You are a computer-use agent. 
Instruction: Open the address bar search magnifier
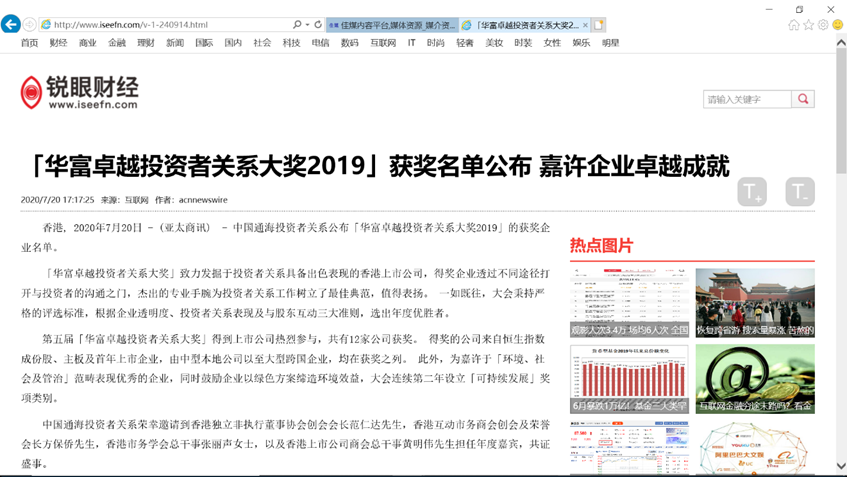coord(297,24)
